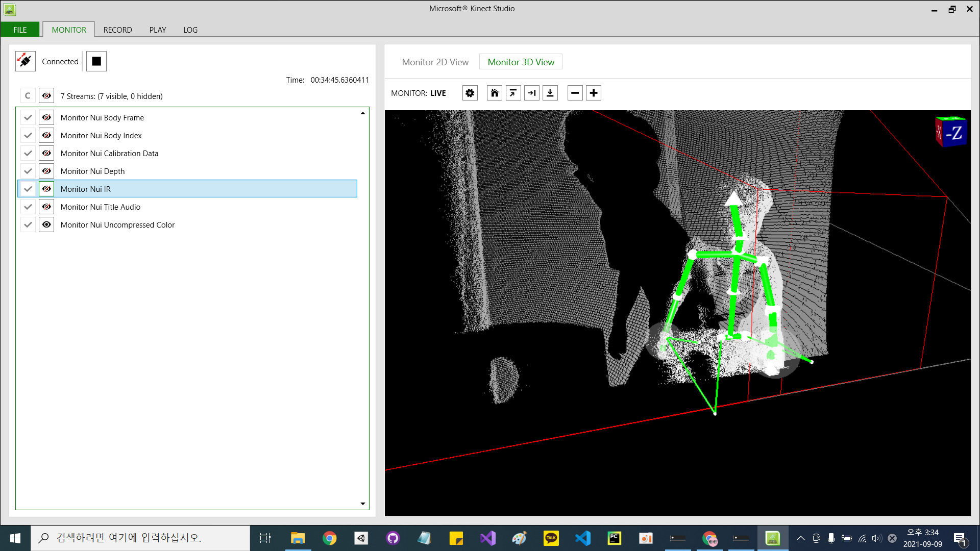Screen dimensions: 980x551
Task: Switch to the RECORD tab
Action: point(117,30)
